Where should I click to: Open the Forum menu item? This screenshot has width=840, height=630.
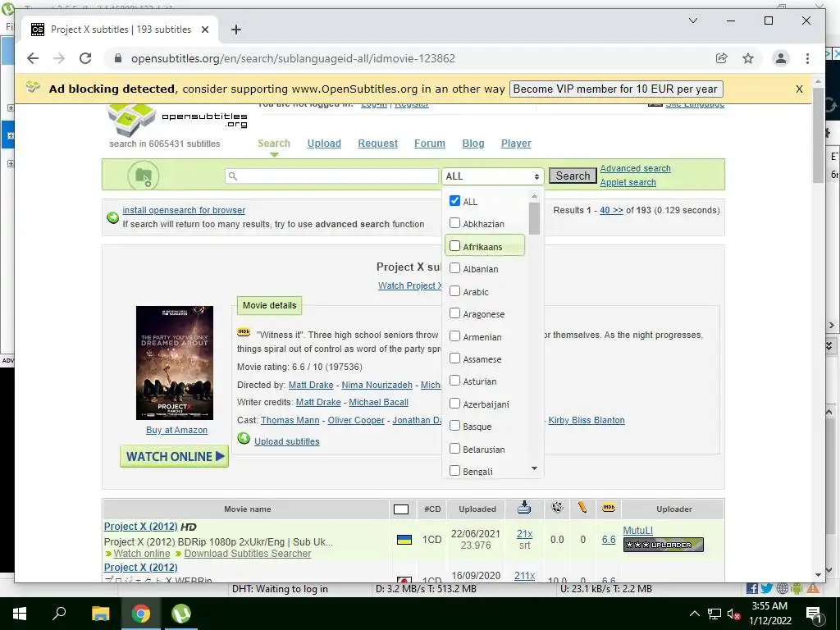point(430,144)
